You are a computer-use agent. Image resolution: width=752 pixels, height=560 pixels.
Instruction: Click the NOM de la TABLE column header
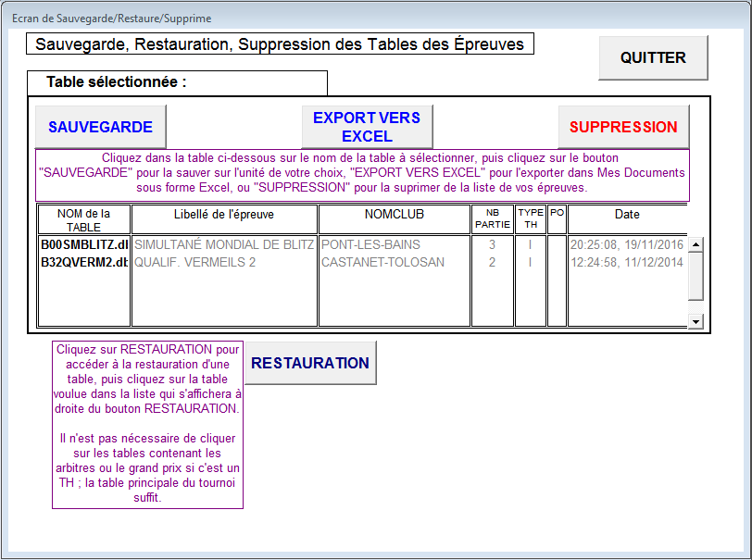click(x=83, y=220)
